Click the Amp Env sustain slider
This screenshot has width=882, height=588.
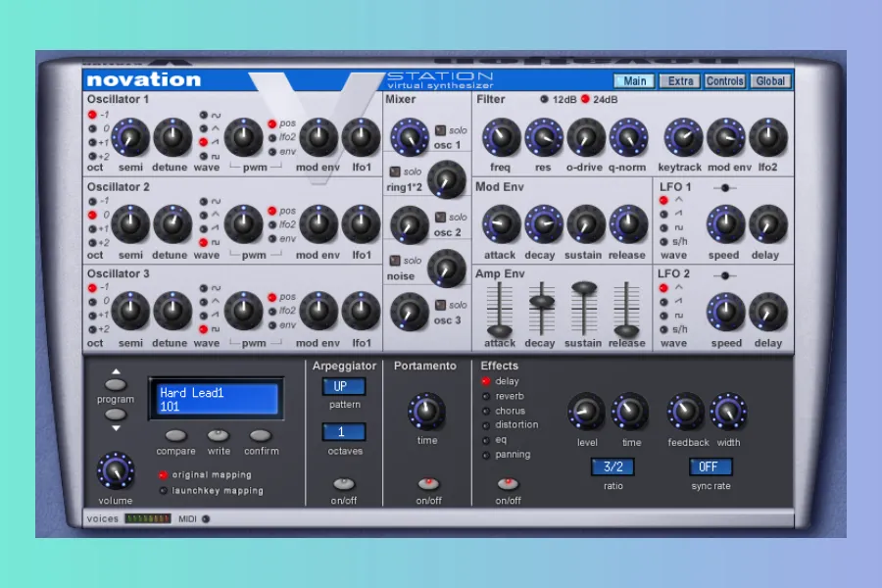tap(584, 288)
